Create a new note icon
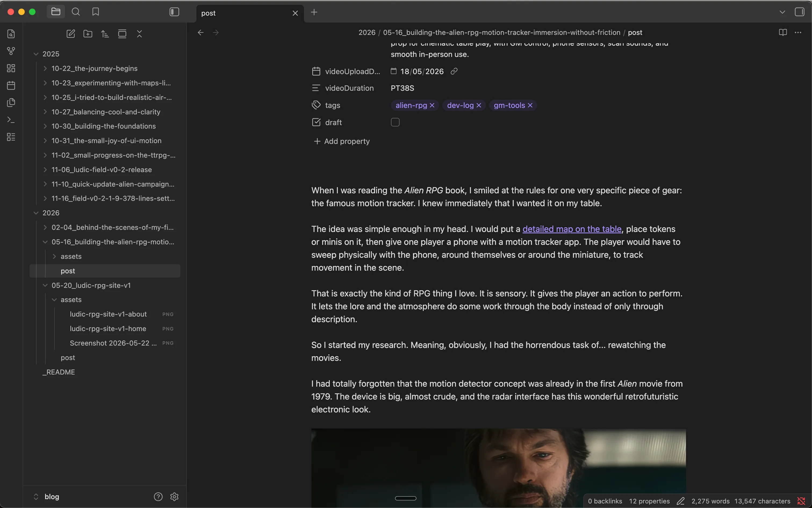This screenshot has width=812, height=508. click(71, 34)
